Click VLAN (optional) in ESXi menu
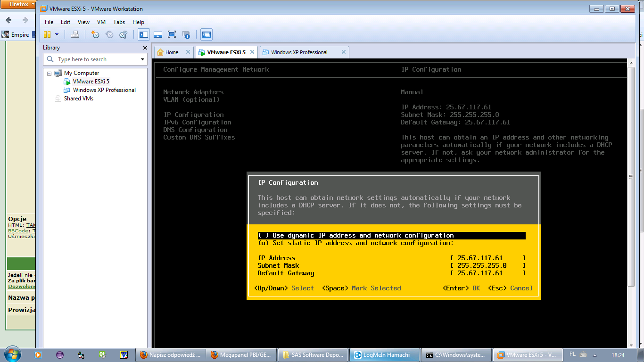The width and height of the screenshot is (644, 362). (191, 100)
